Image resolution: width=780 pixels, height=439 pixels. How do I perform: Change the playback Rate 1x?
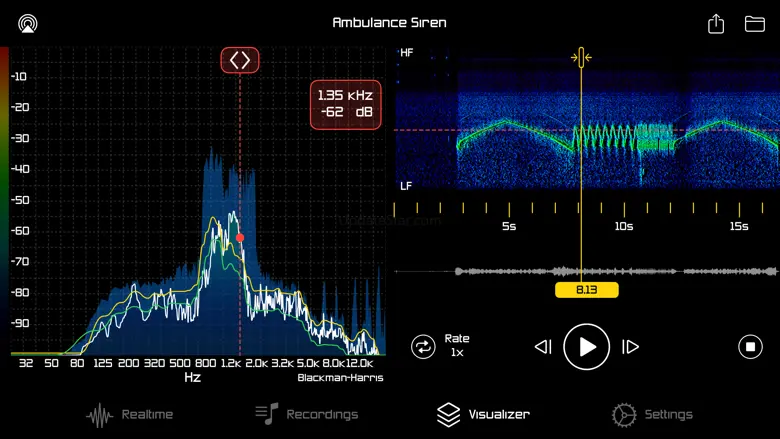[x=457, y=346]
